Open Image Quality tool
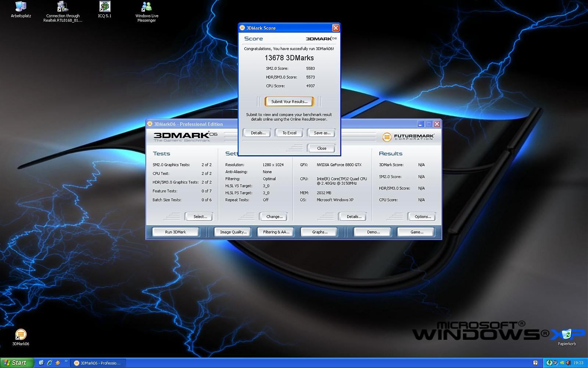588x368 pixels. (233, 232)
